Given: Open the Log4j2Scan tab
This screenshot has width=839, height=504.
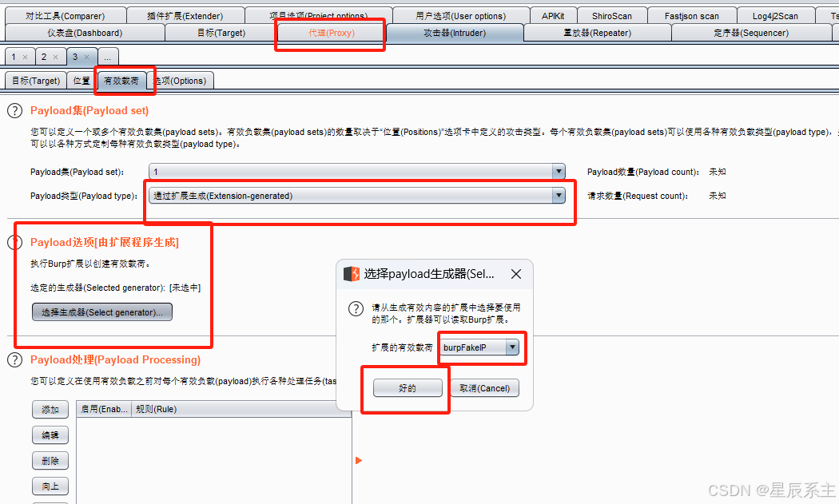Looking at the screenshot, I should [x=775, y=16].
